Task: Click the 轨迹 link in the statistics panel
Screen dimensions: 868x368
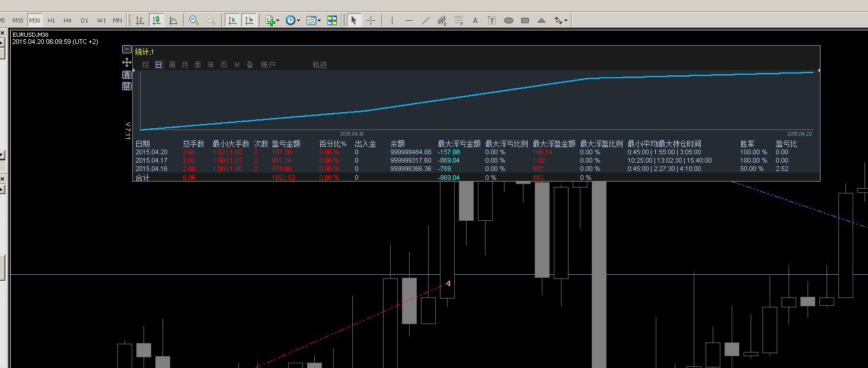Action: [x=320, y=65]
